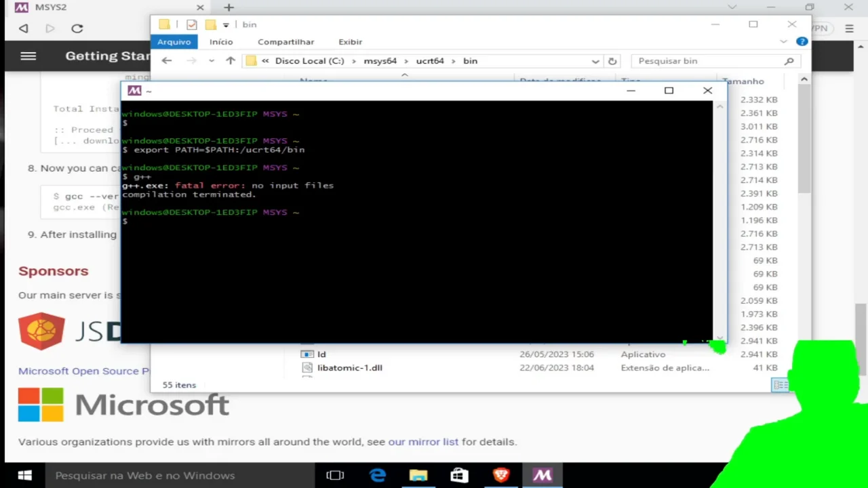Screen dimensions: 868x488
Task: Open Microsoft Store from the taskbar
Action: [x=459, y=475]
